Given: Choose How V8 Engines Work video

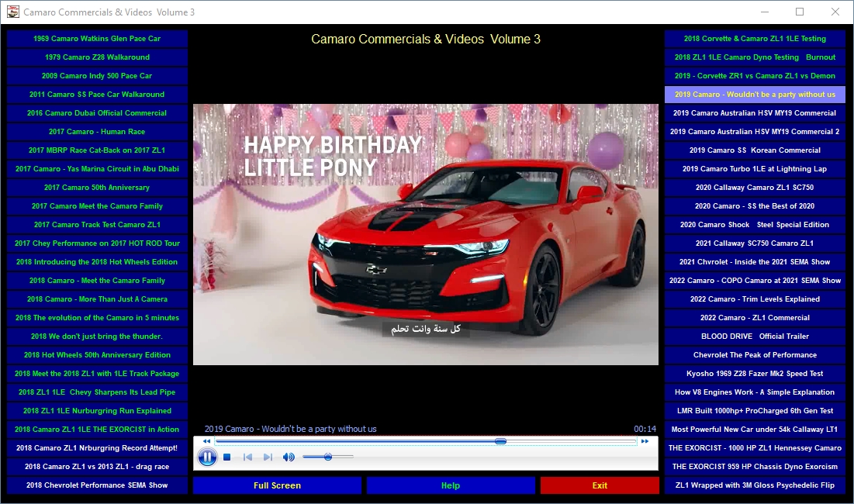Looking at the screenshot, I should click(x=755, y=392).
